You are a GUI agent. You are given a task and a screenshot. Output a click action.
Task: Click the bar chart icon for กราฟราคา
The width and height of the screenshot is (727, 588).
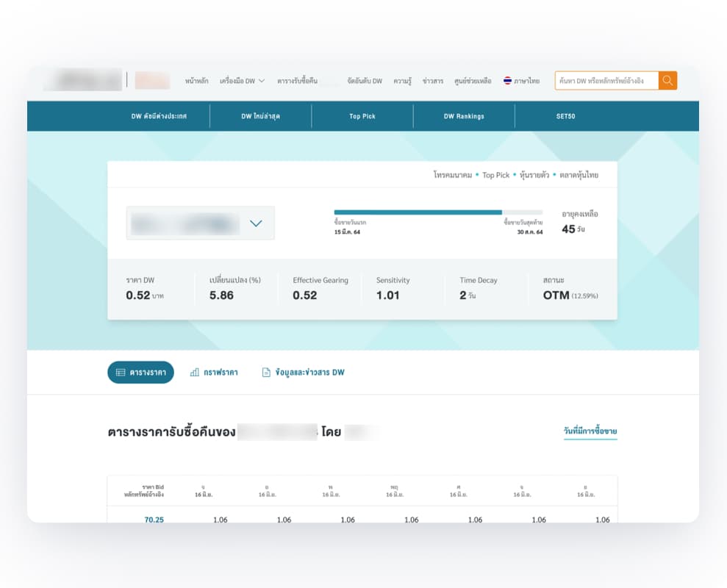point(195,373)
